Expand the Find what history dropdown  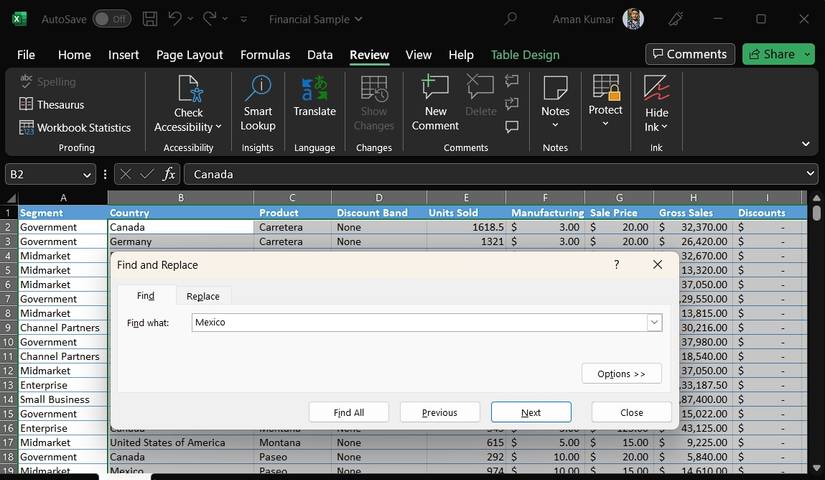click(654, 323)
